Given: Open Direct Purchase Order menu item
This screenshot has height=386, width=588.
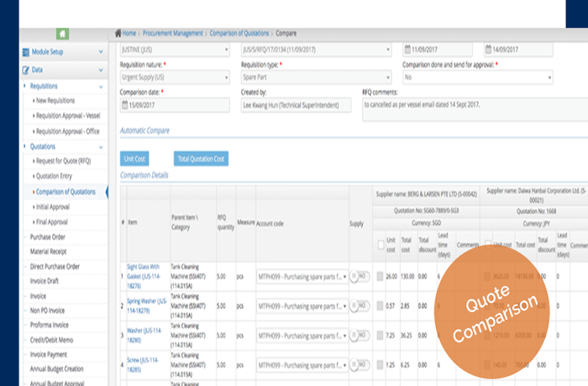Looking at the screenshot, I should coord(55,267).
